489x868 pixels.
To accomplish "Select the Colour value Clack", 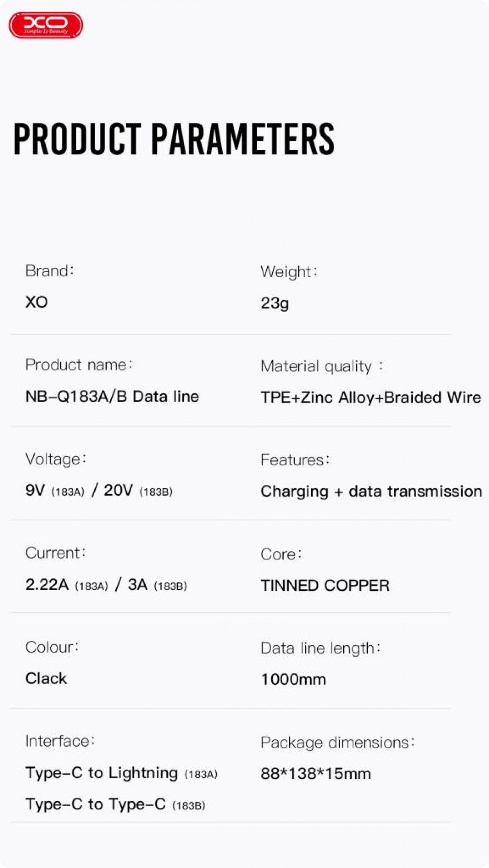I will 46,678.
